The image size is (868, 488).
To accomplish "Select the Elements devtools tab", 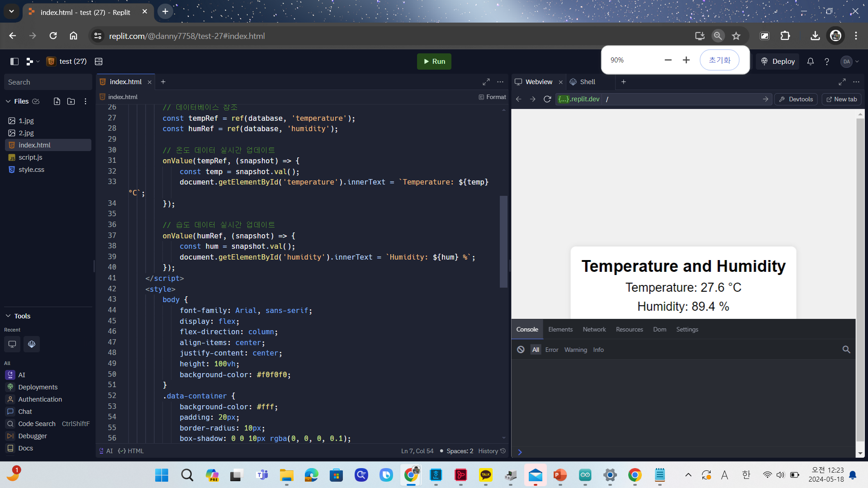I will coord(560,329).
